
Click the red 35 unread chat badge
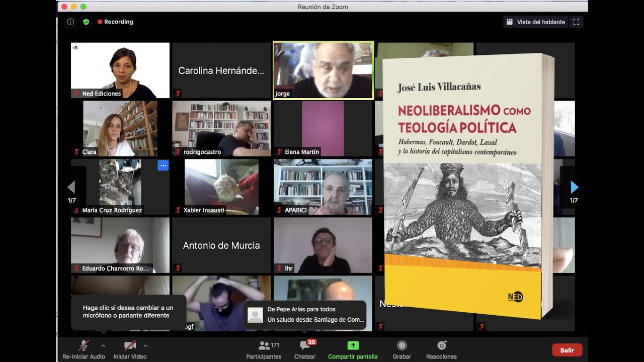311,342
